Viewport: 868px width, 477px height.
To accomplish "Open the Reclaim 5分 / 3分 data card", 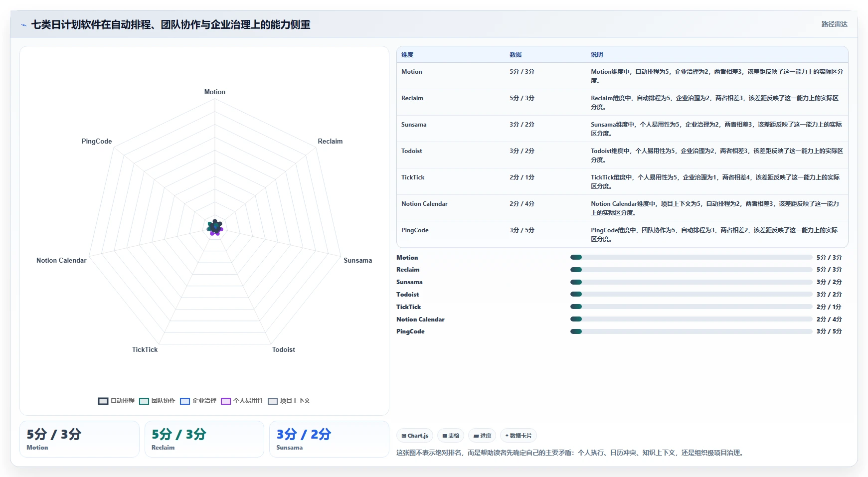I will point(204,439).
